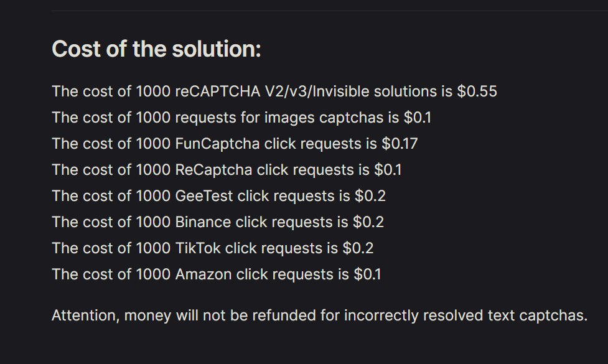Click the 'Cost of the solution:' heading
Screen dimensions: 608x364
pos(156,49)
